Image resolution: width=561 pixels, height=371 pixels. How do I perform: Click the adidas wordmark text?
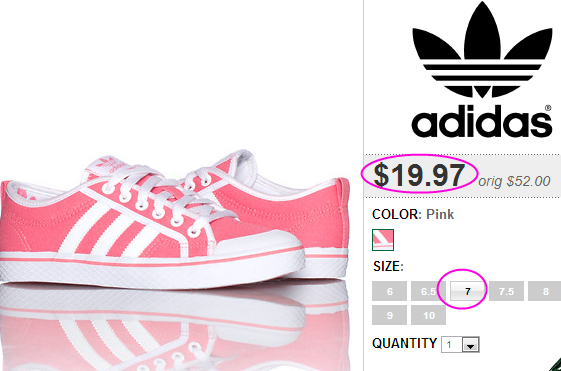tap(482, 121)
